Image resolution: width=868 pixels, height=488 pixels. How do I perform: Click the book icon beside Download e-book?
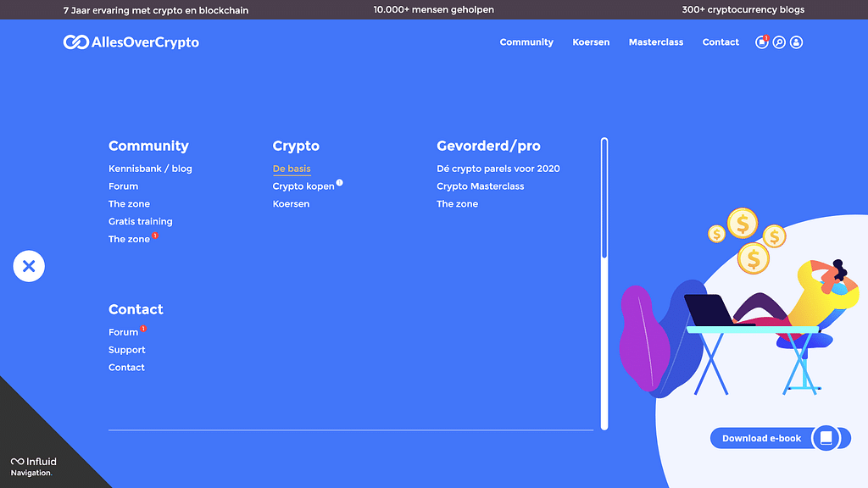tap(826, 438)
